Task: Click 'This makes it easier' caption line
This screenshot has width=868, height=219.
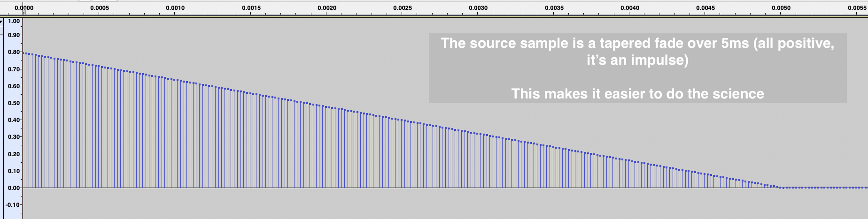Action: (x=637, y=94)
